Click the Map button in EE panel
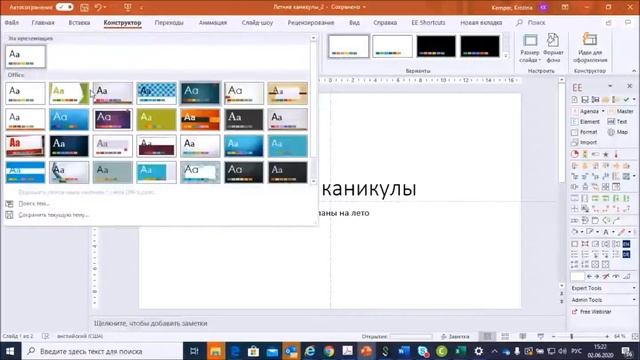 tap(618, 132)
